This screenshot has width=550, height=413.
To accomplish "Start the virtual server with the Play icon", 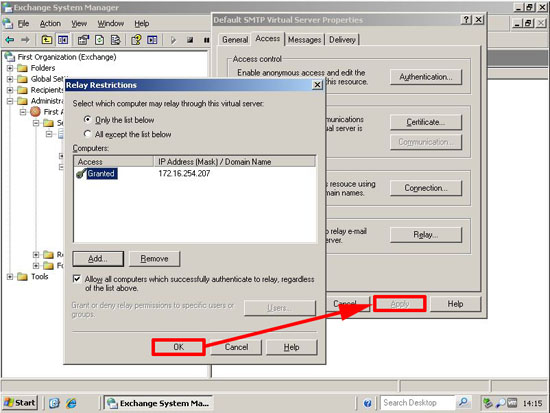I will [173, 40].
